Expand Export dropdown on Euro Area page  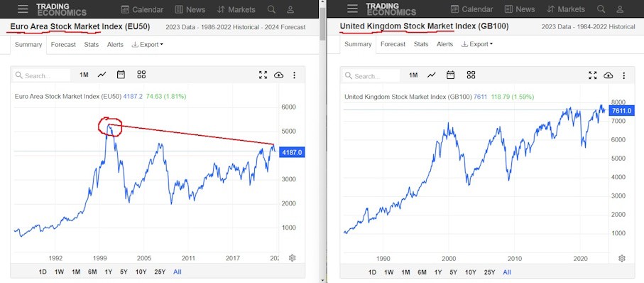[x=148, y=44]
